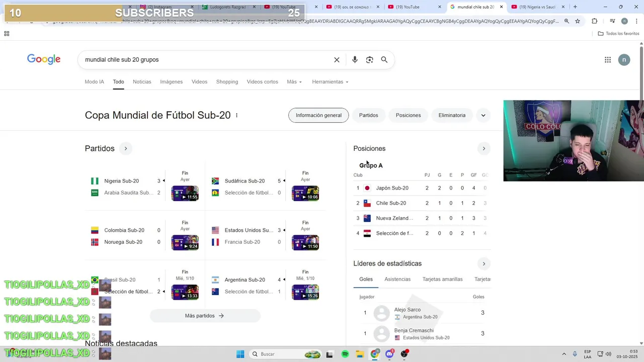The image size is (644, 362).
Task: Go to the Google homepage logo
Action: [44, 59]
